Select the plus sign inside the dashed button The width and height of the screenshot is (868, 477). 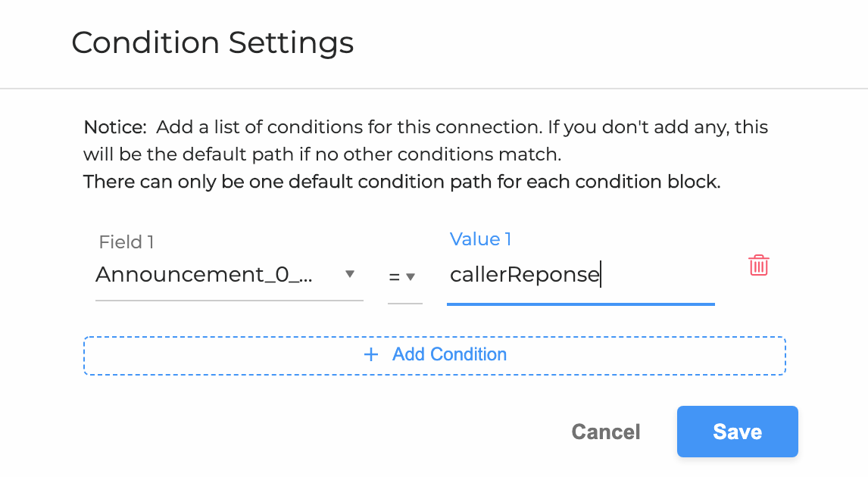click(370, 354)
